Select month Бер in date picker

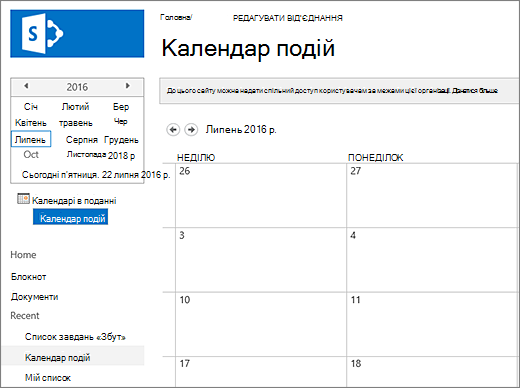(121, 107)
